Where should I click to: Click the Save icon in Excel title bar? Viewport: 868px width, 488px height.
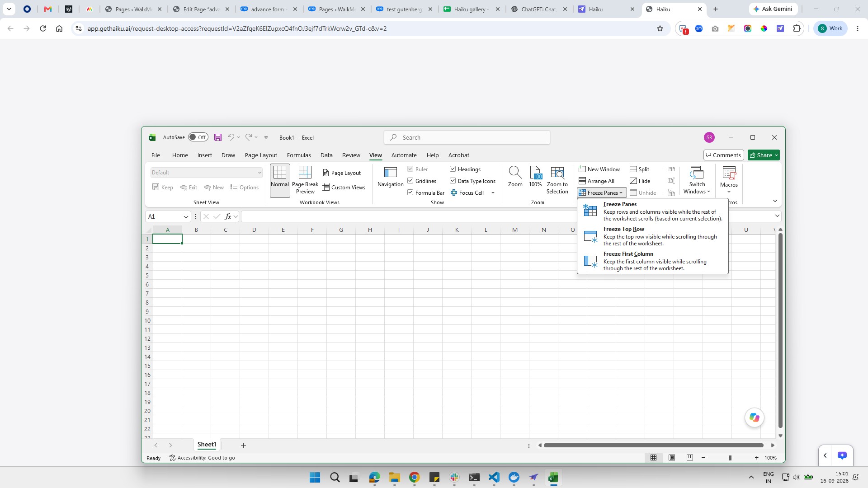click(218, 137)
